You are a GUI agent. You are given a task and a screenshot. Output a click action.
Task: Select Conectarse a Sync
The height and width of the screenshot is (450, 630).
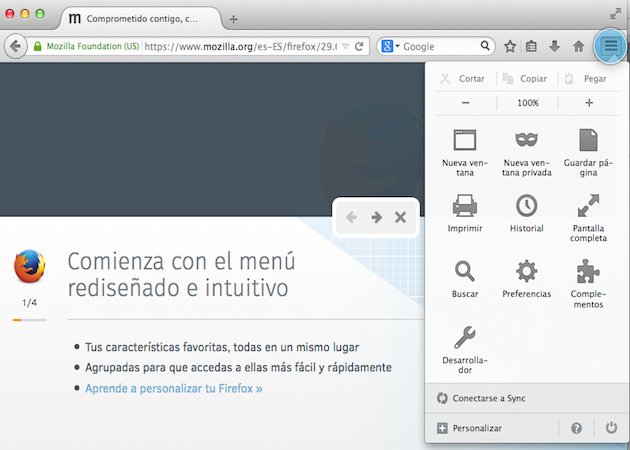(x=526, y=398)
